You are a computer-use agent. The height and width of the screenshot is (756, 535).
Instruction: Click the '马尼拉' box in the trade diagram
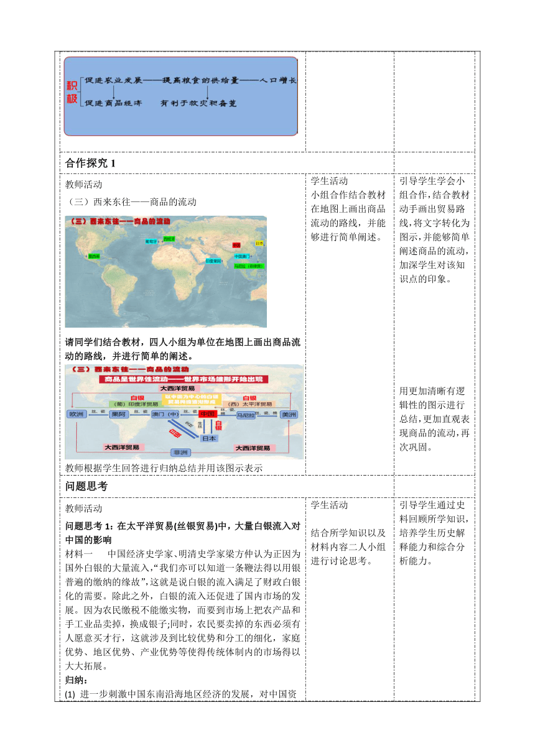[246, 415]
